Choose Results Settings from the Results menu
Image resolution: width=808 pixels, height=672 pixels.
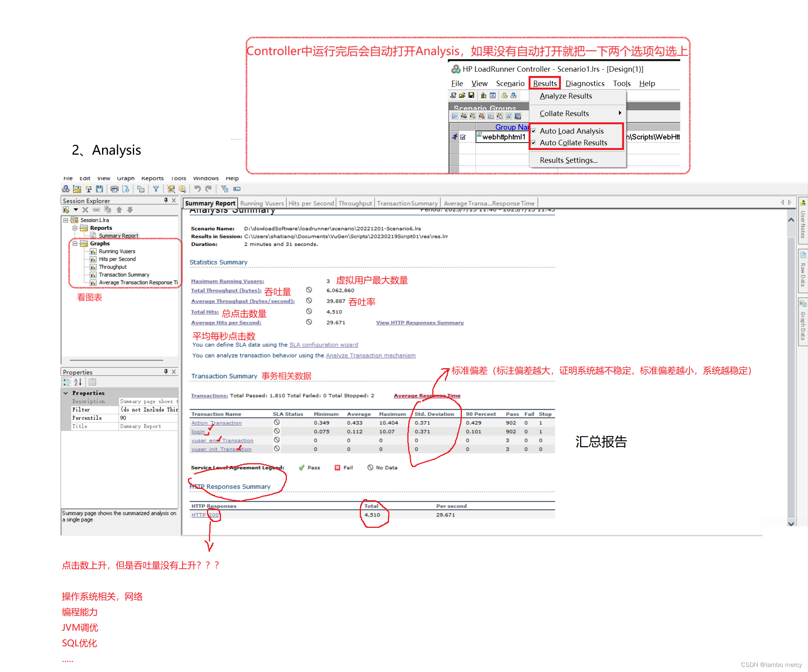coord(568,161)
